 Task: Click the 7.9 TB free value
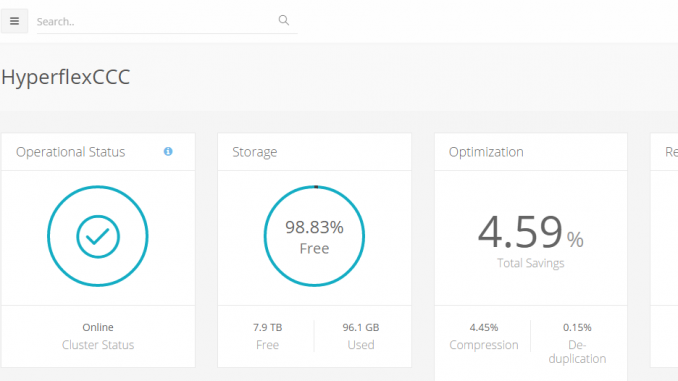tap(268, 327)
